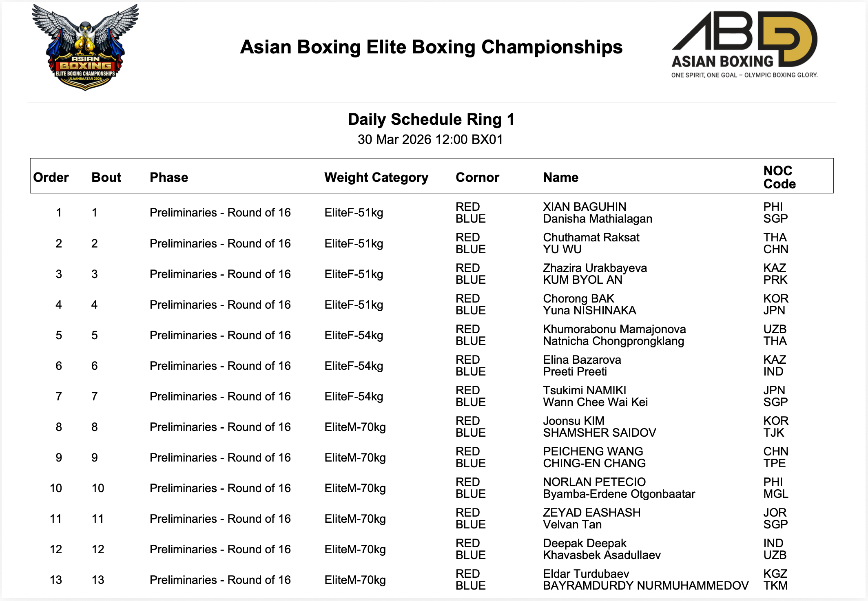
Task: Click boxer name Byamba-Erdene Otgonbaatar
Action: pyautogui.click(x=619, y=494)
